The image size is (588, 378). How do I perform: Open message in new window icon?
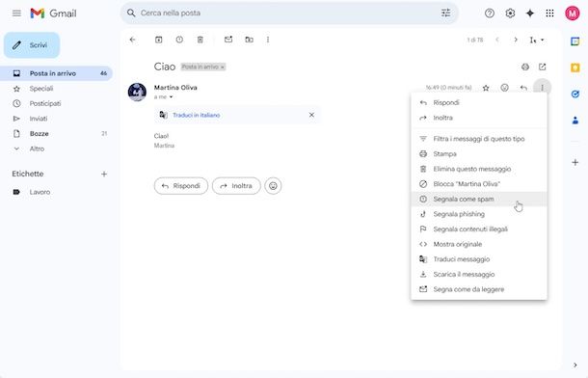coord(543,67)
